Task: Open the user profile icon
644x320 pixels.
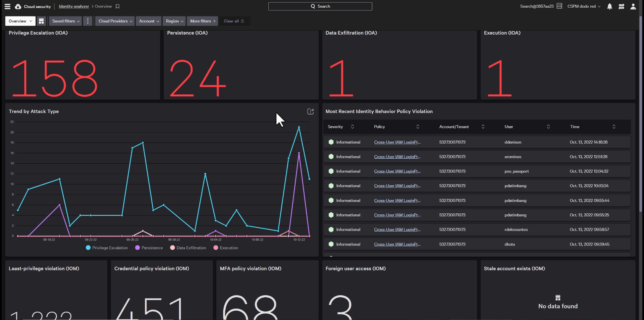Action: coord(633,6)
